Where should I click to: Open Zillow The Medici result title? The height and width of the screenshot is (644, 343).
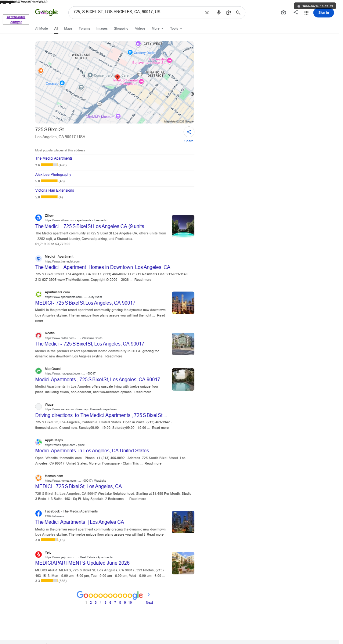coord(92,226)
